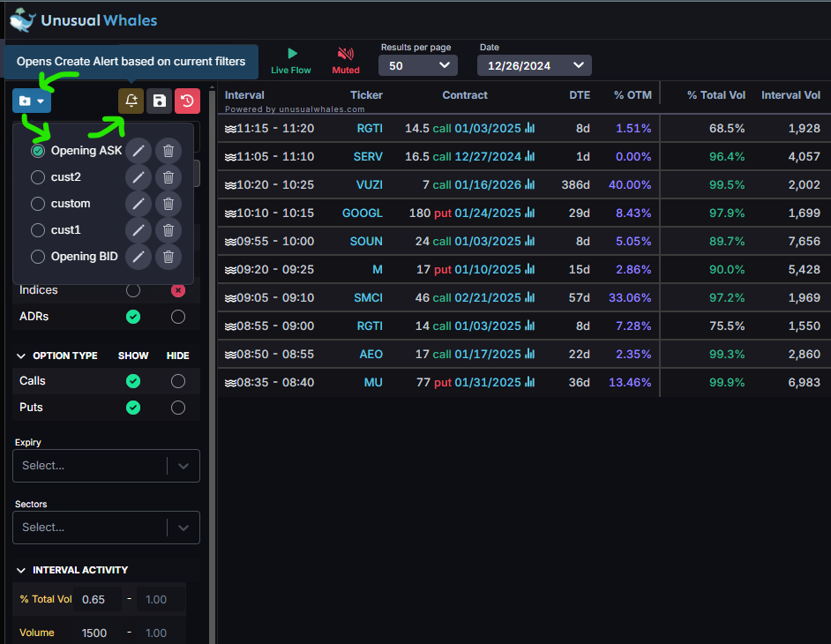Edit the Opening BID preset
Image resolution: width=831 pixels, height=644 pixels.
pos(138,257)
